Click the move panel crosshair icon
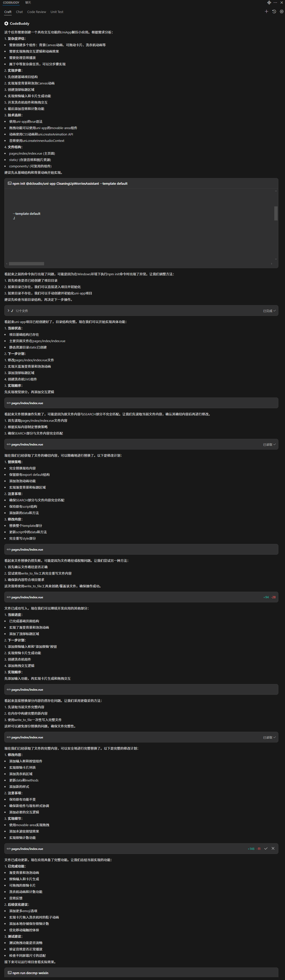This screenshot has width=285, height=980. (269, 3)
